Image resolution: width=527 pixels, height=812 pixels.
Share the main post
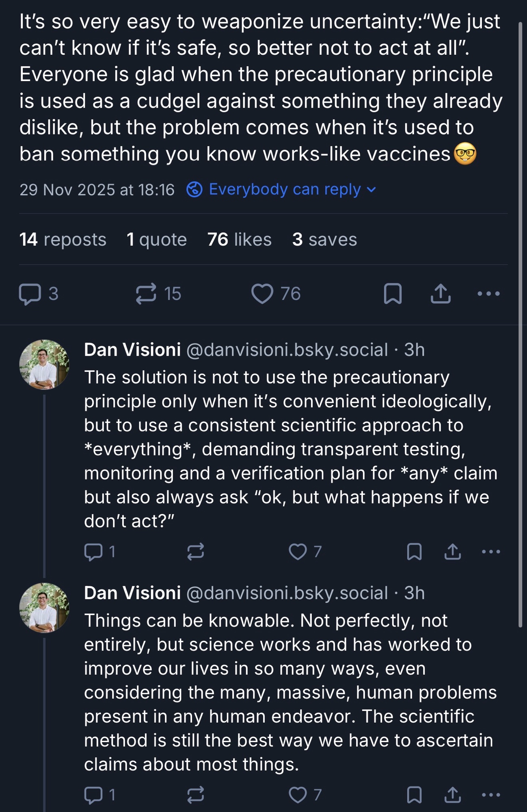441,294
